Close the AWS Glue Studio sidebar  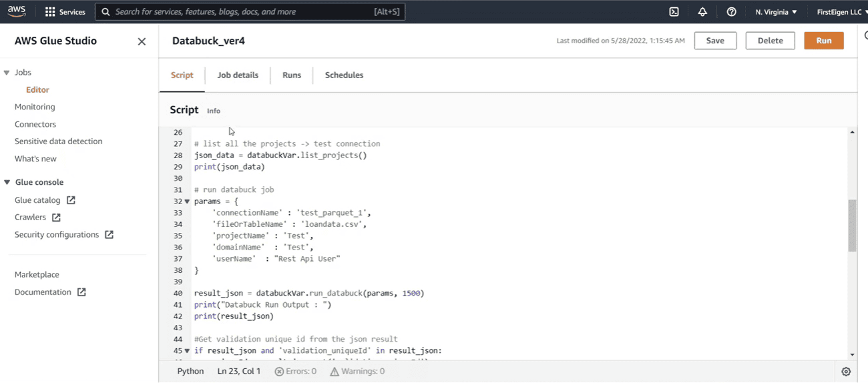point(142,41)
